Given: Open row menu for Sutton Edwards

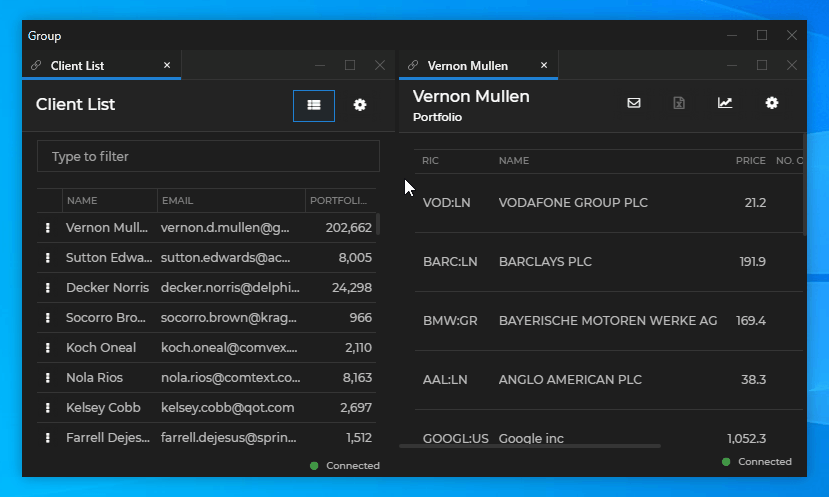Looking at the screenshot, I should point(48,258).
